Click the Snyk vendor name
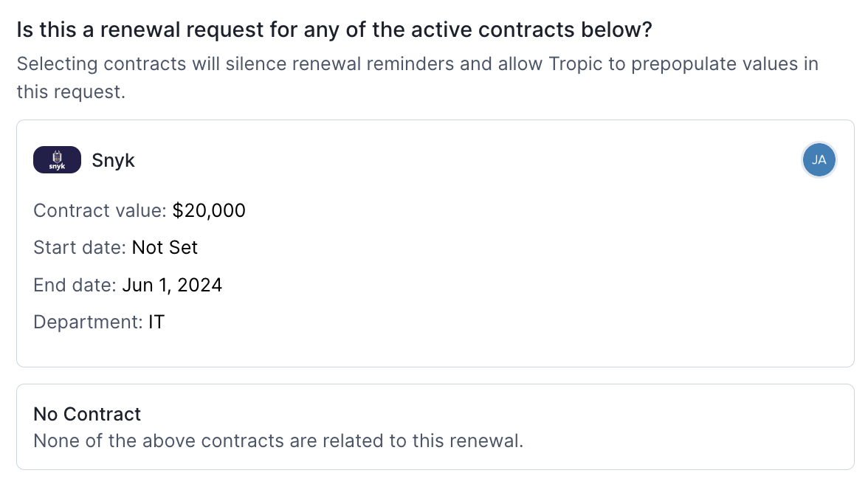This screenshot has height=484, width=868. tap(113, 160)
